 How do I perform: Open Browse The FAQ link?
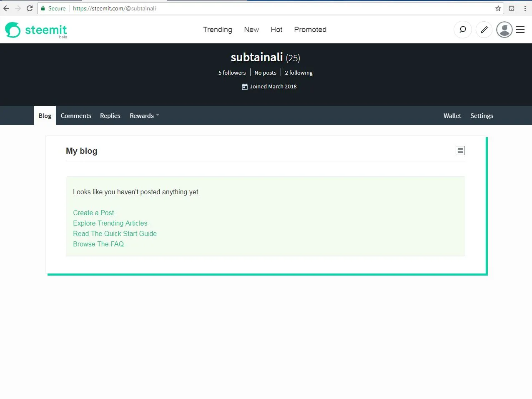point(98,244)
